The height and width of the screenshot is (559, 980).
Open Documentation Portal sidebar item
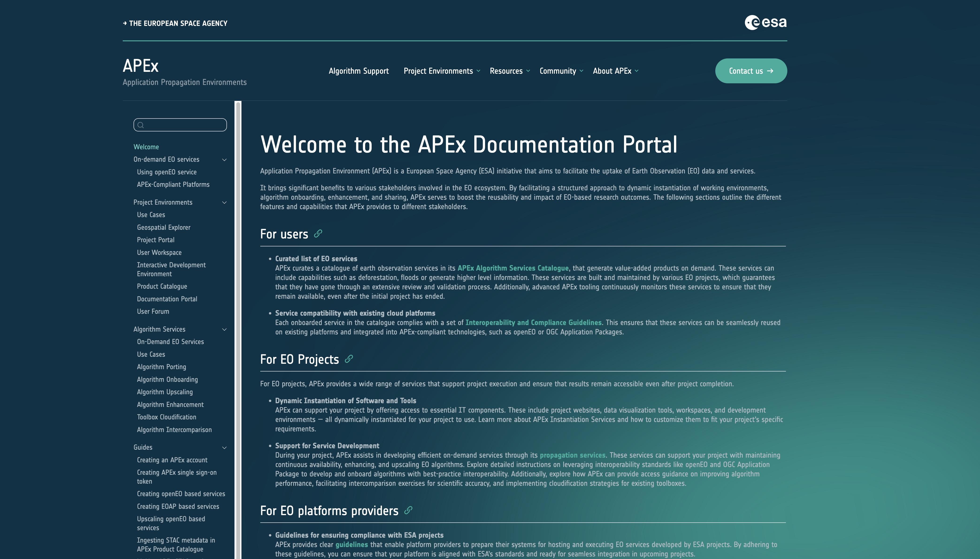click(x=167, y=299)
